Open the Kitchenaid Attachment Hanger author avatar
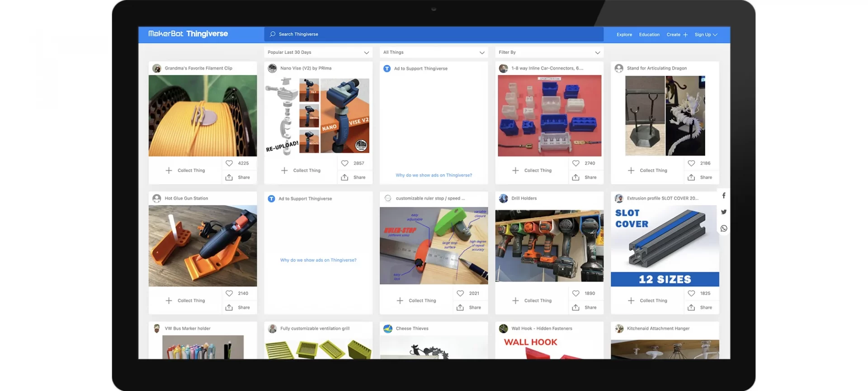The width and height of the screenshot is (868, 391). click(x=619, y=329)
